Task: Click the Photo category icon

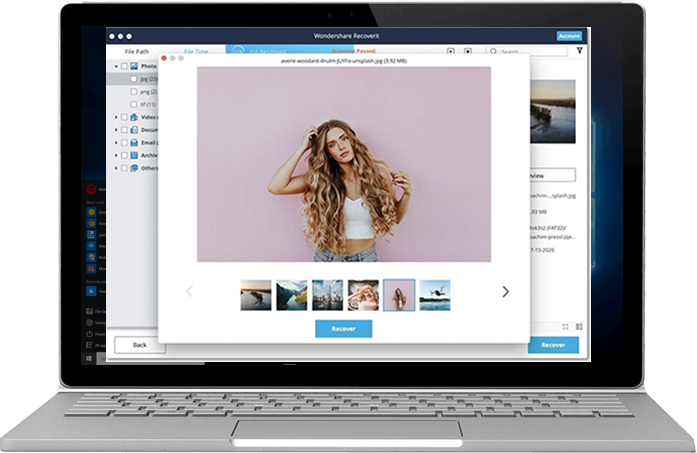Action: click(x=134, y=66)
